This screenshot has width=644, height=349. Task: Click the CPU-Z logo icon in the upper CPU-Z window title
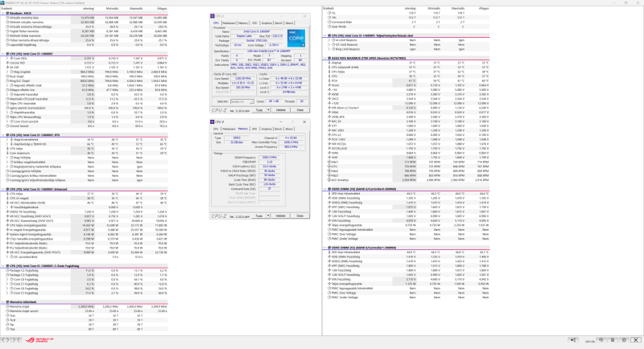(x=213, y=16)
